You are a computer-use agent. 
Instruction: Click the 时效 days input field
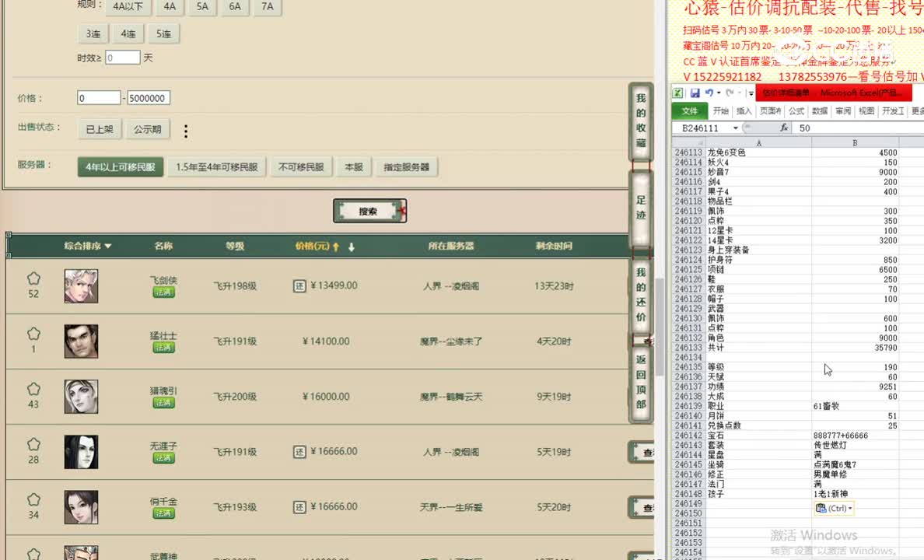coord(123,58)
